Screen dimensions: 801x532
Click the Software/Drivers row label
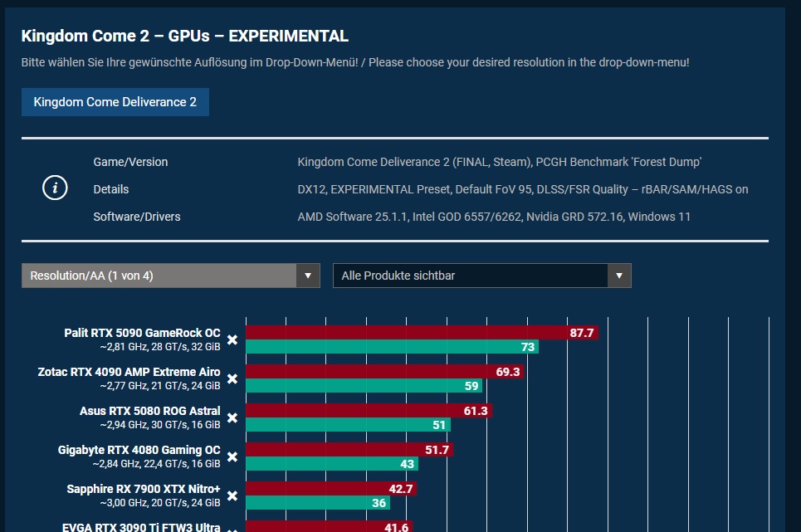click(x=136, y=217)
